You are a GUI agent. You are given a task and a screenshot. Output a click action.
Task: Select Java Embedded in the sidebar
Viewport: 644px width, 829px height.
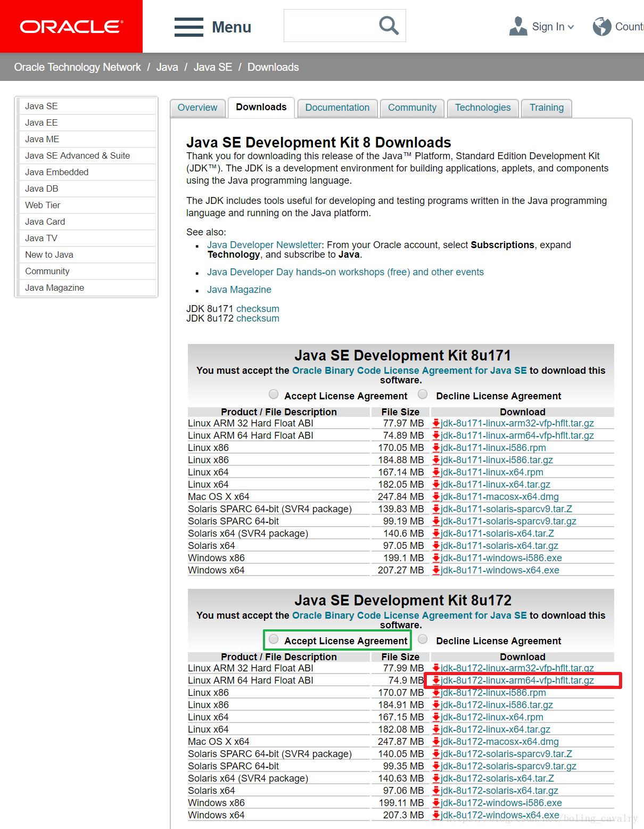pyautogui.click(x=56, y=172)
